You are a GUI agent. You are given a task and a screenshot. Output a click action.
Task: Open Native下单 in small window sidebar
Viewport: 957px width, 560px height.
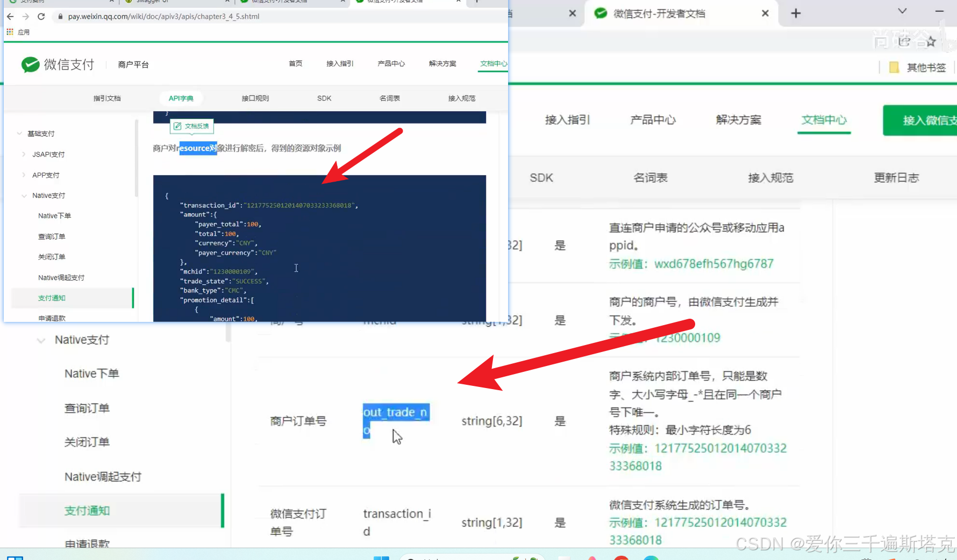point(54,216)
